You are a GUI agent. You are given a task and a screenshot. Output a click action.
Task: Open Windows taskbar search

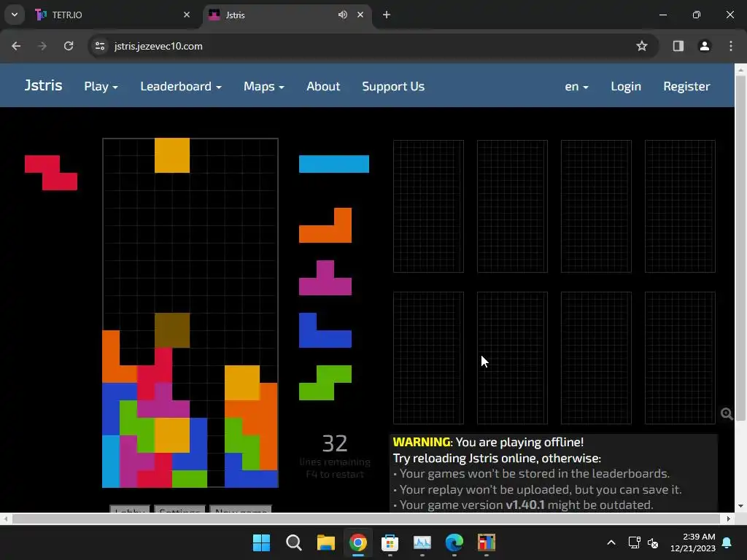293,542
